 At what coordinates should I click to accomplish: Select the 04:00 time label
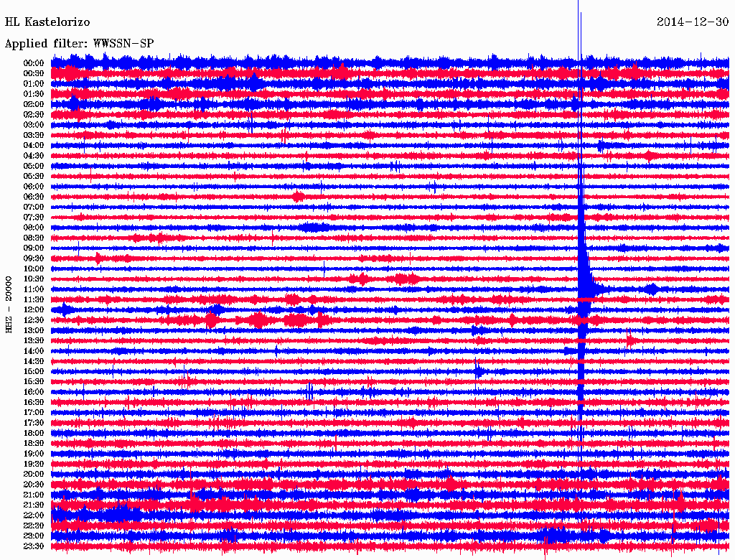(x=34, y=146)
